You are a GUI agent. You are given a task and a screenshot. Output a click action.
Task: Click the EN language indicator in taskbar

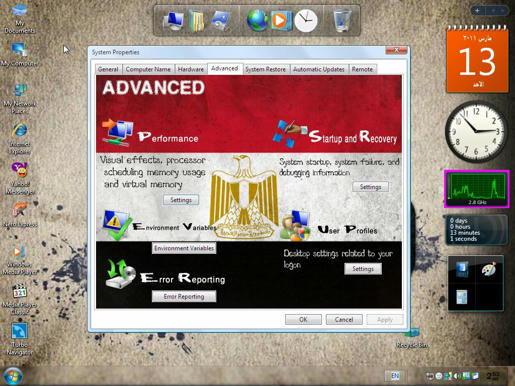(x=395, y=376)
